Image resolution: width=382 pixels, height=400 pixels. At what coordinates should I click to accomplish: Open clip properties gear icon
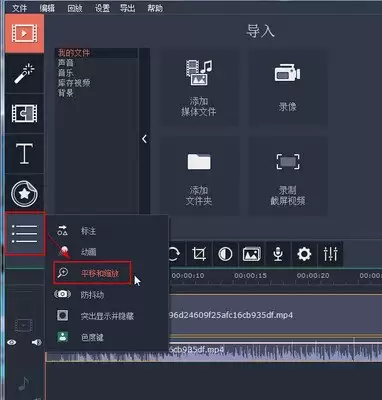(304, 254)
